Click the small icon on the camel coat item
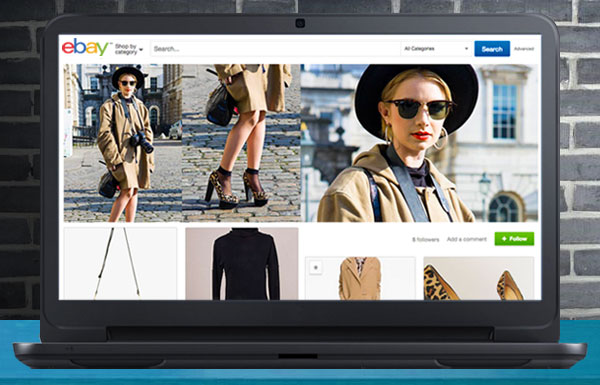The height and width of the screenshot is (385, 600). point(316,268)
